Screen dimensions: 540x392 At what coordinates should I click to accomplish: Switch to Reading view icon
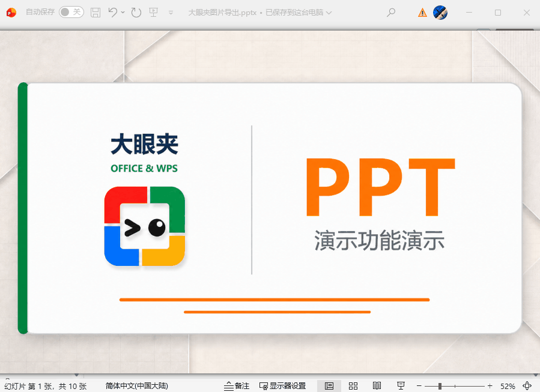coord(377,386)
